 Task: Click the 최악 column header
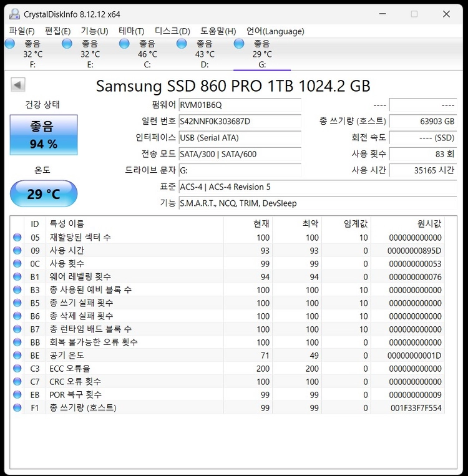click(x=297, y=224)
